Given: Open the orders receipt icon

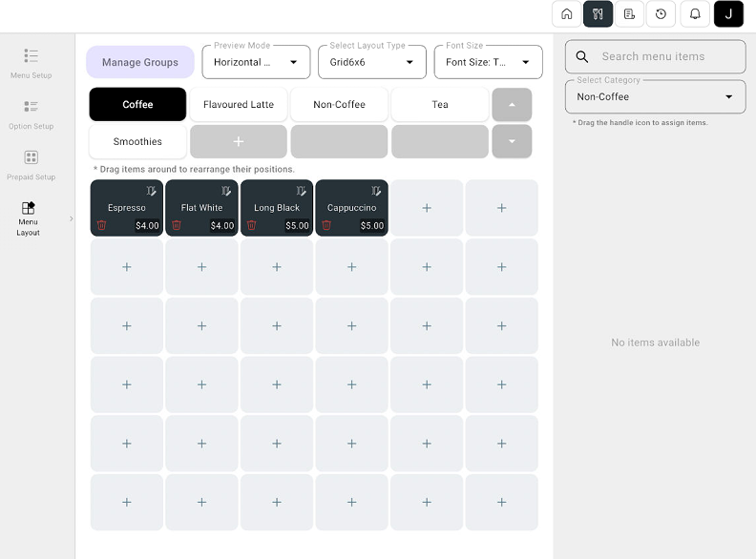Looking at the screenshot, I should 629,14.
